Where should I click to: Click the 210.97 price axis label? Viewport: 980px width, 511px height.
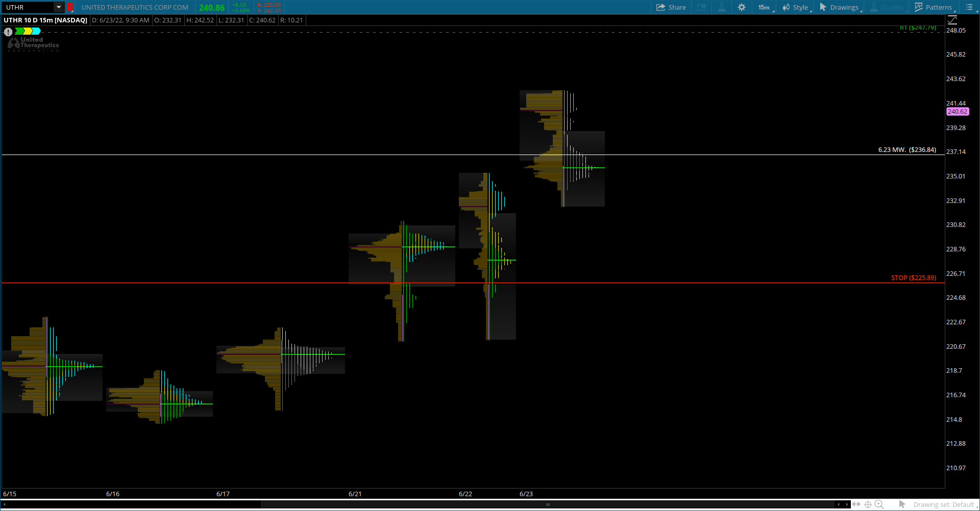(x=956, y=468)
